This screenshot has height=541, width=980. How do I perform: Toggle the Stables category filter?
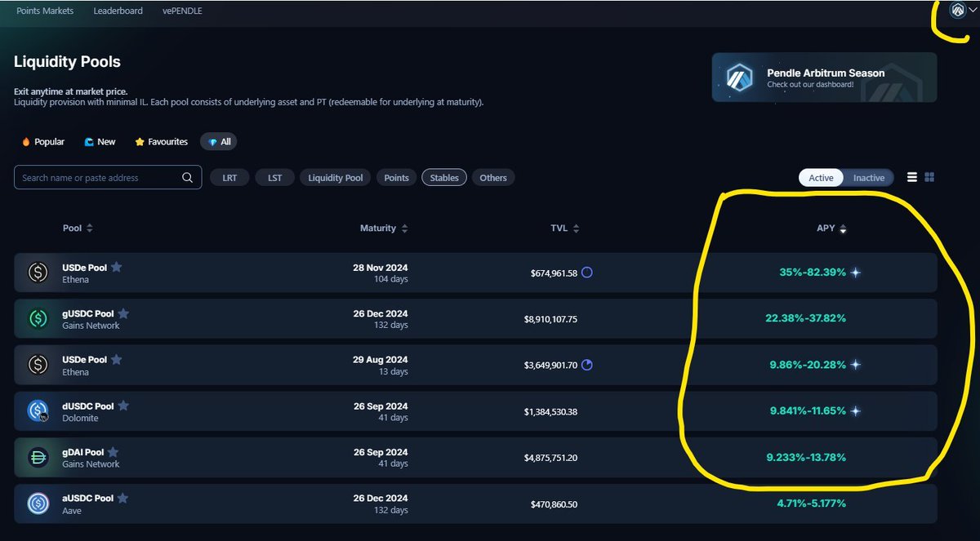(x=444, y=177)
